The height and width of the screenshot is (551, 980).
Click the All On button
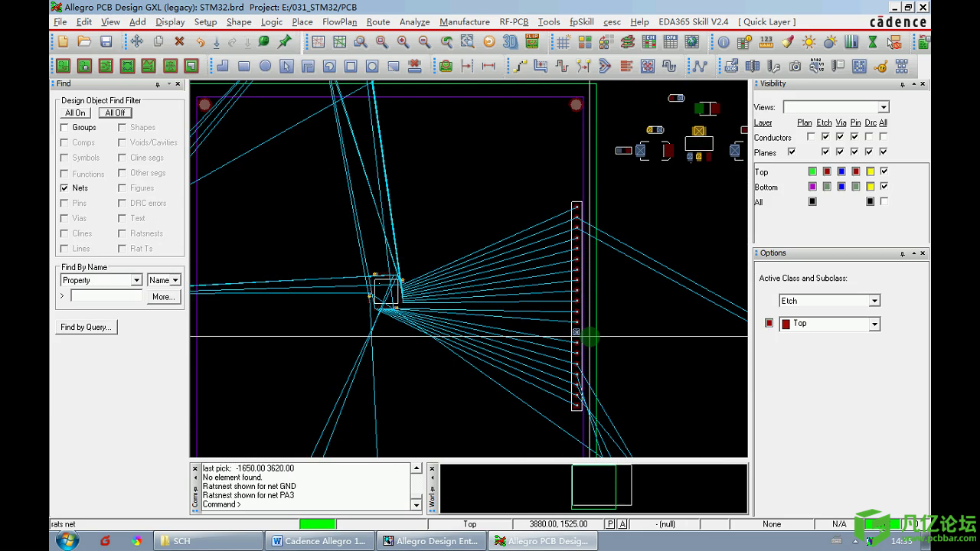click(75, 112)
